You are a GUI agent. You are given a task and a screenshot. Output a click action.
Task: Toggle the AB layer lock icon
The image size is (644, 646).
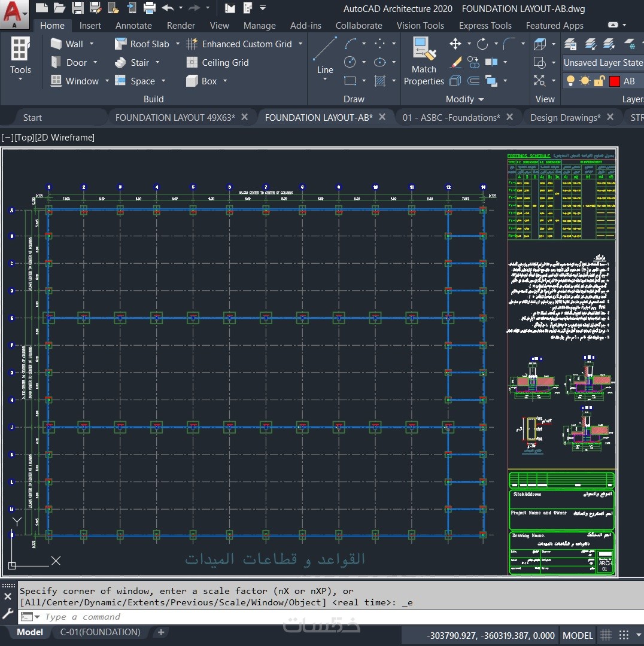(599, 81)
